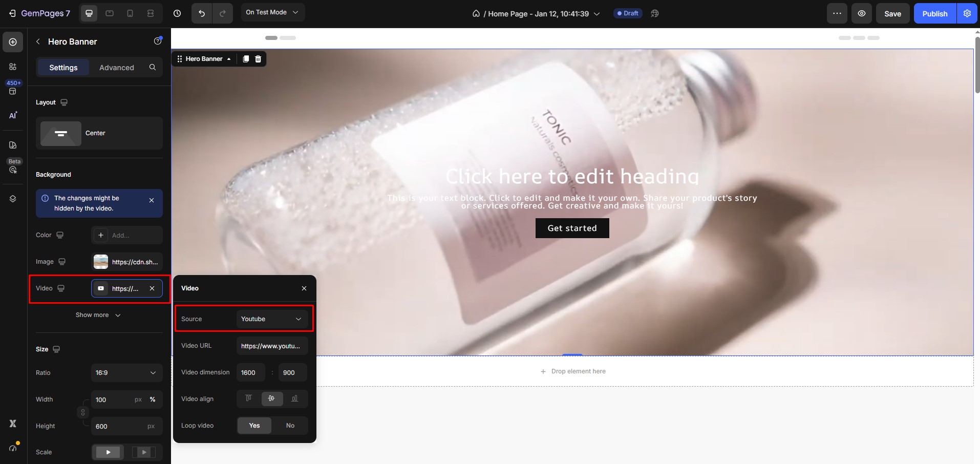
Task: Switch to mobile device view
Action: [130, 13]
